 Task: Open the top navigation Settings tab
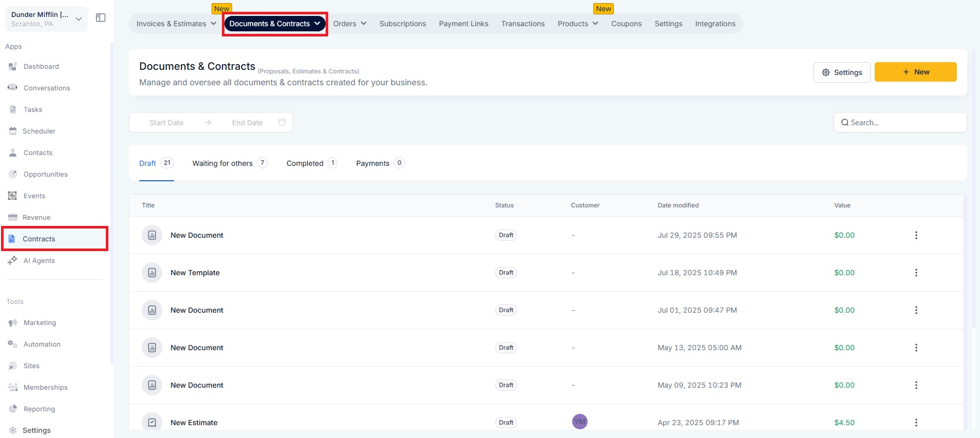tap(668, 24)
